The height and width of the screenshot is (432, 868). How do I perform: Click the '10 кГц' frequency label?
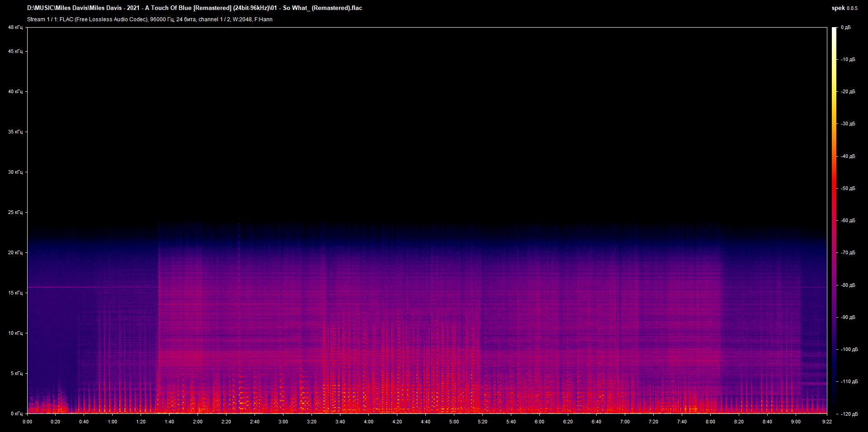pyautogui.click(x=15, y=333)
